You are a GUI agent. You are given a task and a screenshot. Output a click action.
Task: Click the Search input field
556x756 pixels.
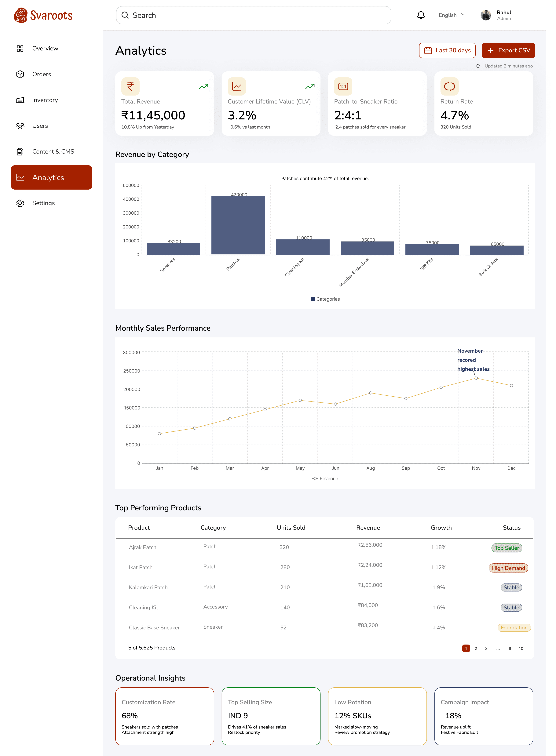[x=253, y=15]
